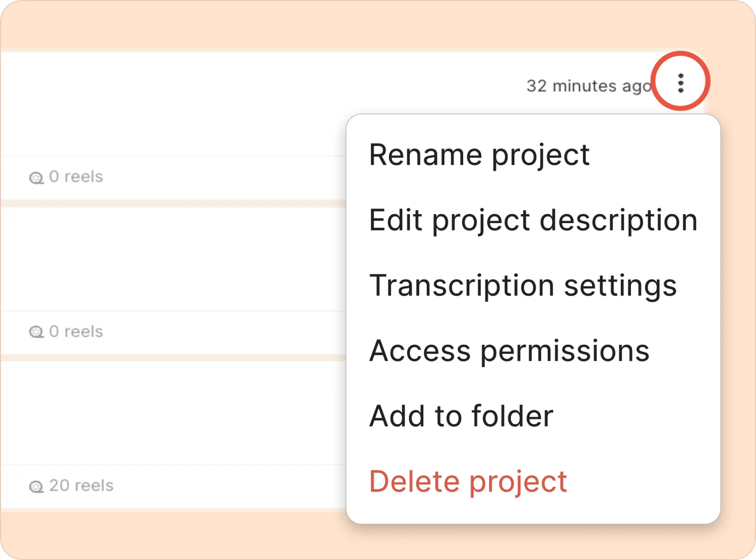Screen dimensions: 756x560
Task: Click the 20 reels label
Action: click(x=81, y=485)
